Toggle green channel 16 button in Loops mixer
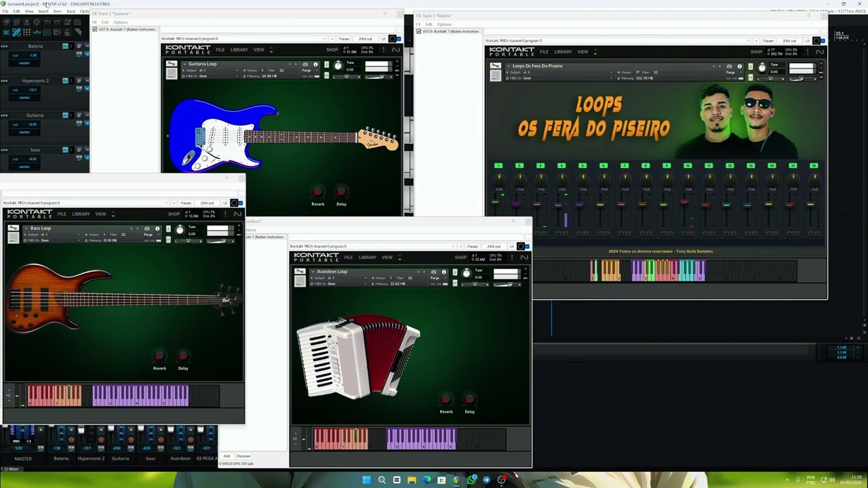Screen dimensions: 868x488 pos(814,165)
